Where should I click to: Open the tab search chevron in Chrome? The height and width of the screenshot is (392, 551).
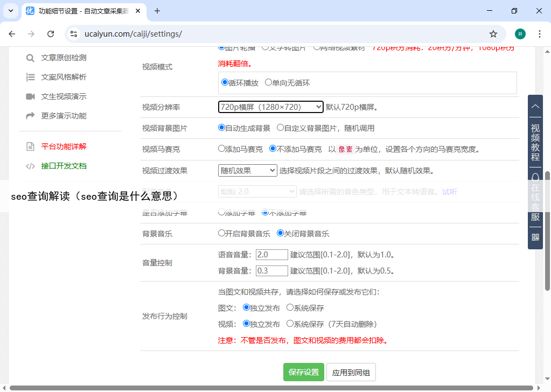[10, 11]
